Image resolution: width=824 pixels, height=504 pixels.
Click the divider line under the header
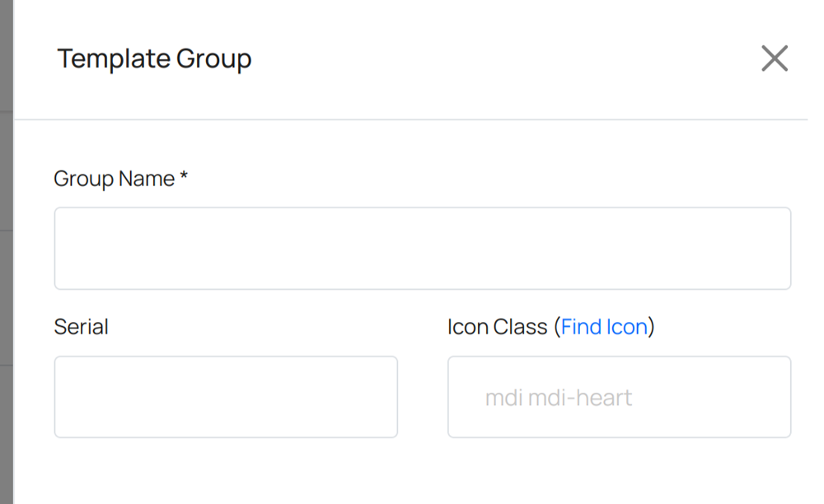click(x=412, y=119)
